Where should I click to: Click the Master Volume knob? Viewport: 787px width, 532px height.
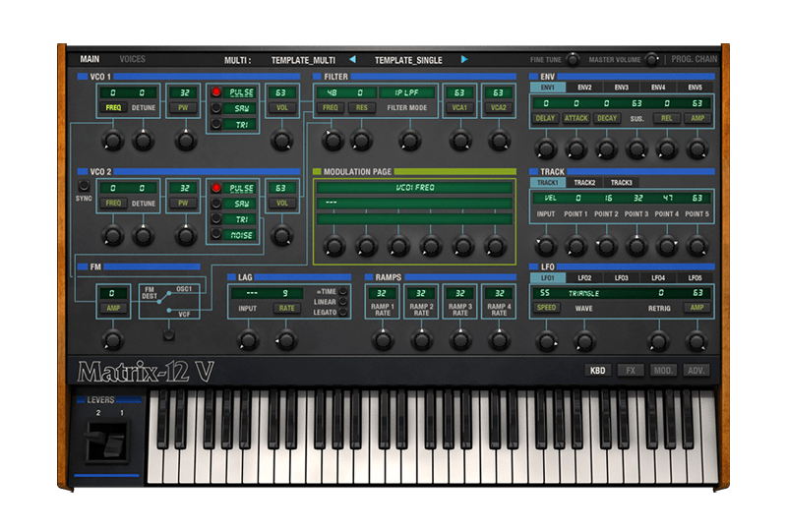pyautogui.click(x=651, y=59)
